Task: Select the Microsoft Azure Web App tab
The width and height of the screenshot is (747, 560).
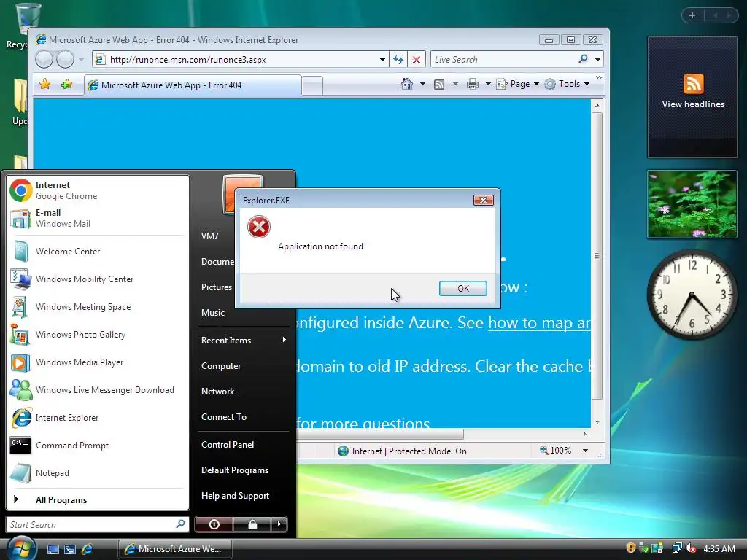Action: (193, 85)
